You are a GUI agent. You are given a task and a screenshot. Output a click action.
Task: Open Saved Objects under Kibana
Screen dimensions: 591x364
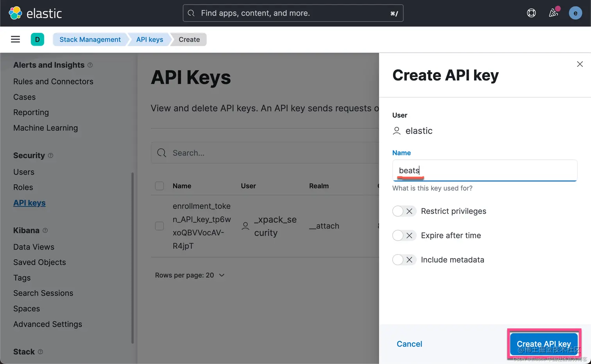pos(39,262)
